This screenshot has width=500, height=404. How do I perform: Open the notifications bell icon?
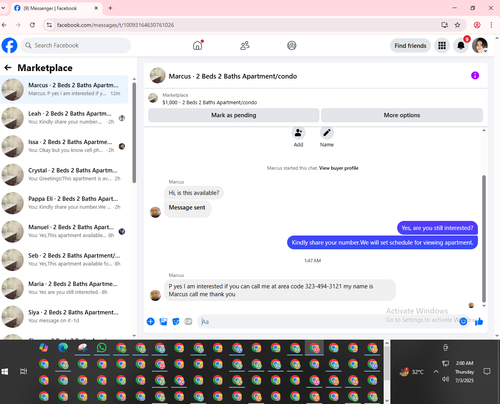click(461, 45)
